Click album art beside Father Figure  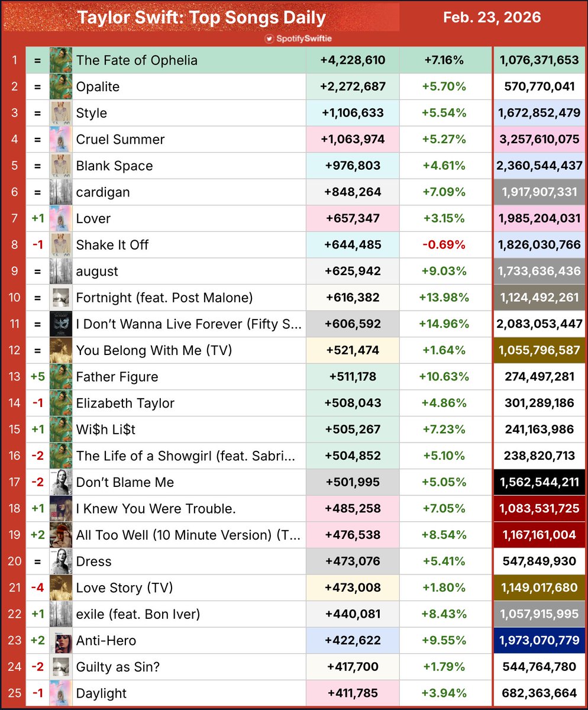click(61, 377)
